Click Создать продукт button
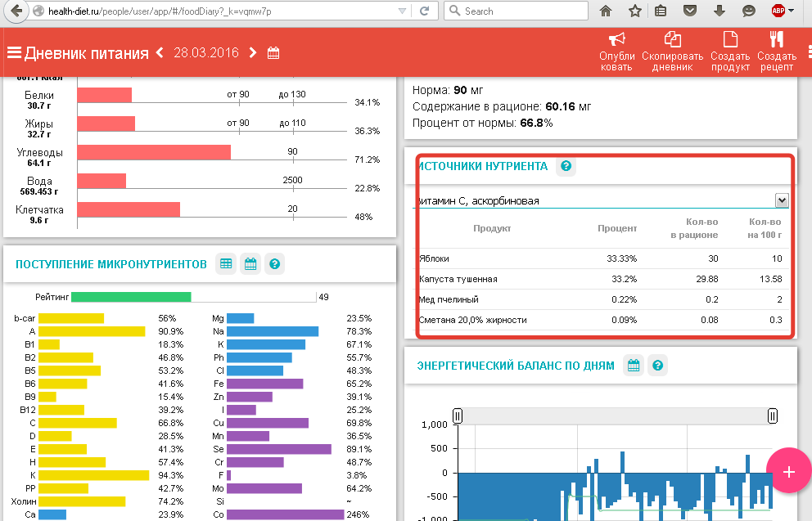The width and height of the screenshot is (812, 521). pos(729,51)
